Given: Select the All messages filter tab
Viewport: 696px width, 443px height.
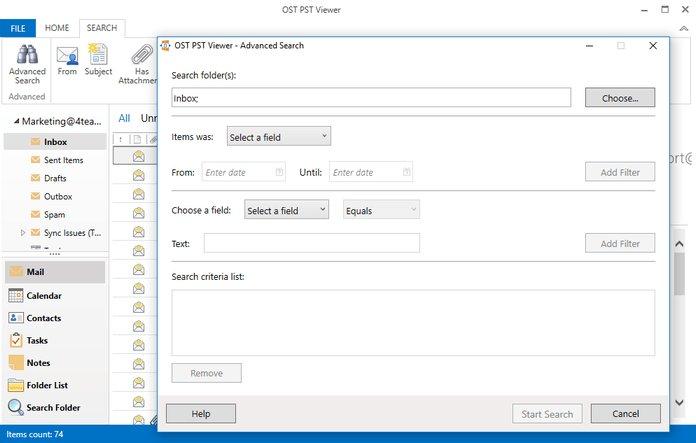Looking at the screenshot, I should click(124, 118).
